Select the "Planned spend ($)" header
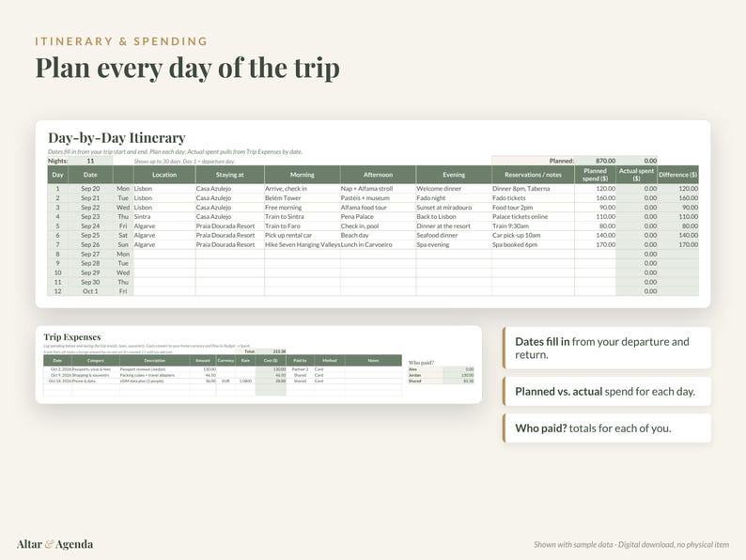 (595, 175)
